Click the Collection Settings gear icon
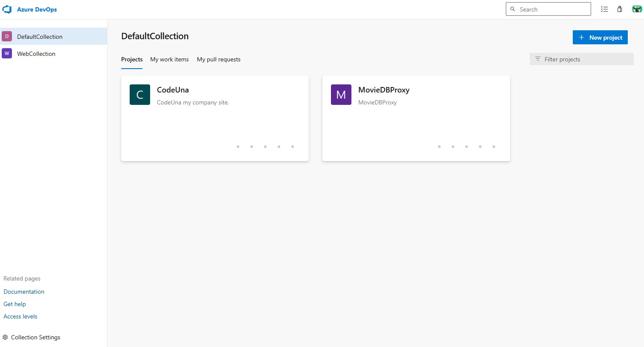The image size is (644, 347). (6, 337)
